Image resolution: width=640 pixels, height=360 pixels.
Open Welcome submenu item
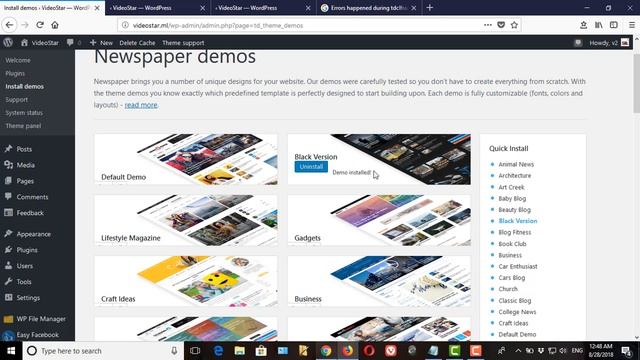coord(18,60)
